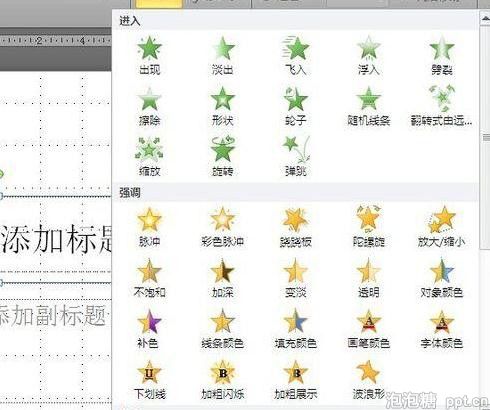
Task: Choose the 线条颜色 line color effect
Action: coord(222,329)
